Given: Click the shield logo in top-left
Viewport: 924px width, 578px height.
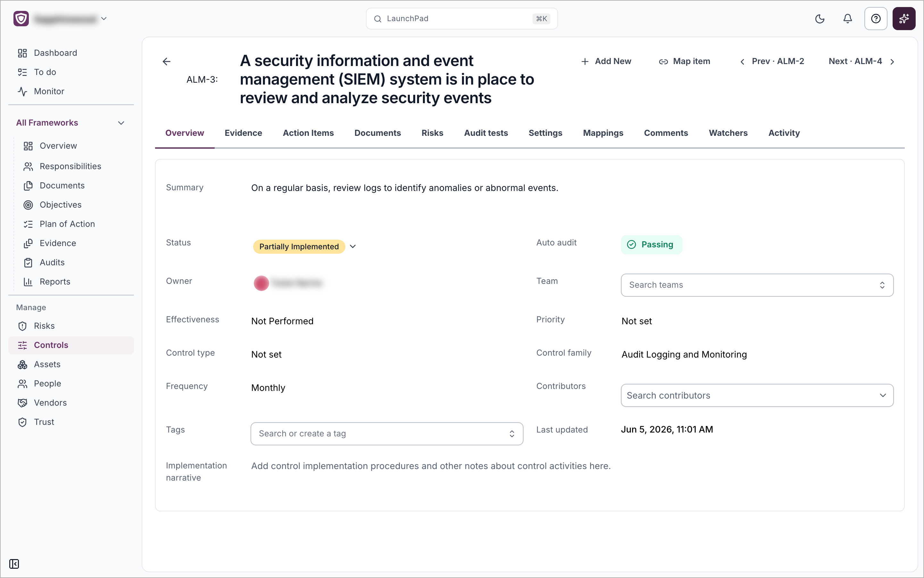Looking at the screenshot, I should pyautogui.click(x=21, y=18).
